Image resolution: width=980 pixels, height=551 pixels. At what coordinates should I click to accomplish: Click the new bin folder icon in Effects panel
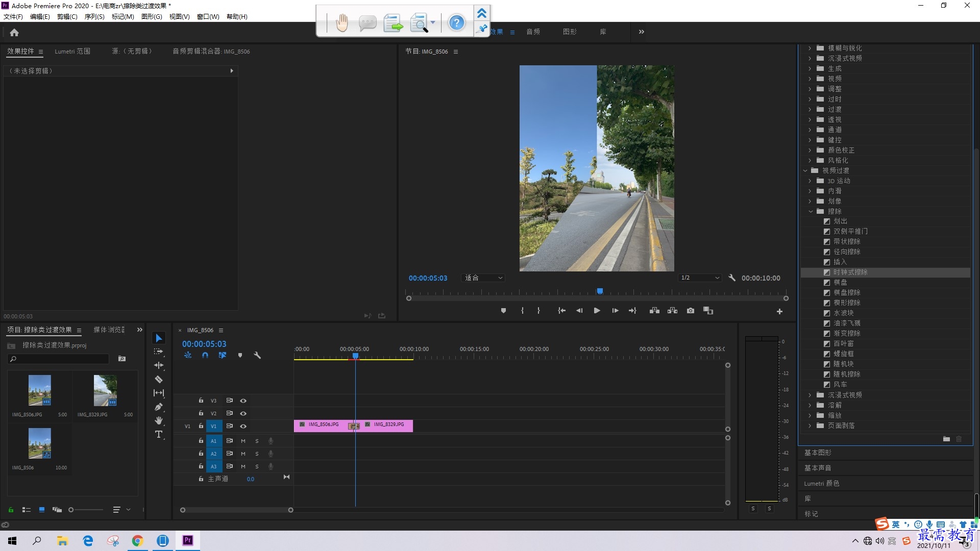[x=946, y=439]
